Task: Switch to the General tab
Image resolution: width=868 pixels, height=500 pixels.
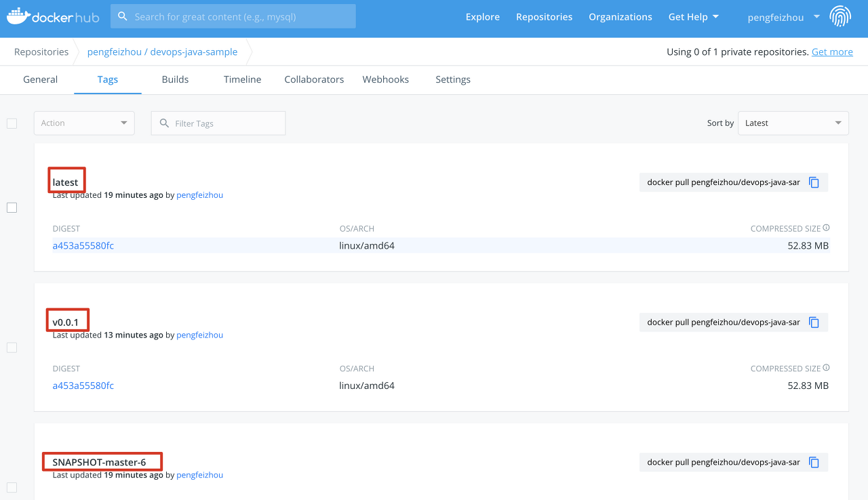Action: pyautogui.click(x=40, y=79)
